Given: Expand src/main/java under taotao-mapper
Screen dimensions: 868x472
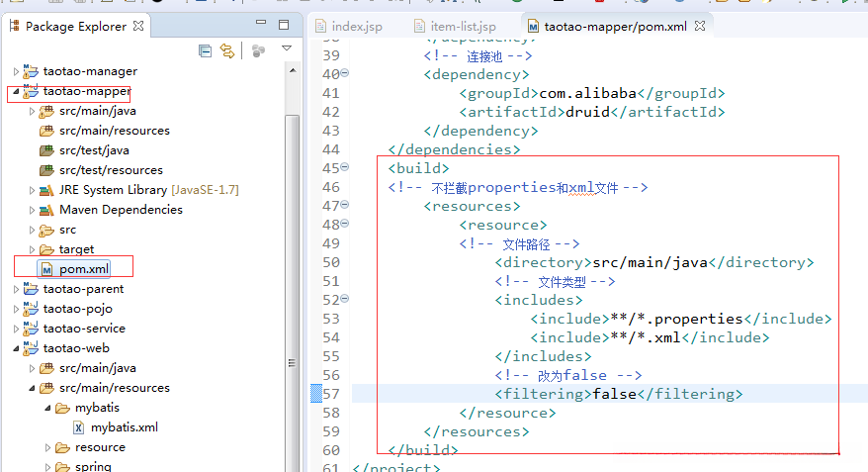Looking at the screenshot, I should click(x=32, y=112).
